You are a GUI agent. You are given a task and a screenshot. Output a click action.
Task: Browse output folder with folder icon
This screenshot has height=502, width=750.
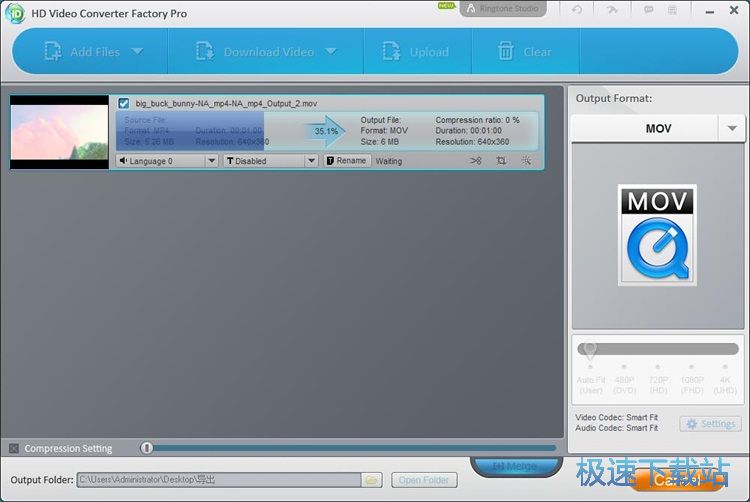pos(372,480)
